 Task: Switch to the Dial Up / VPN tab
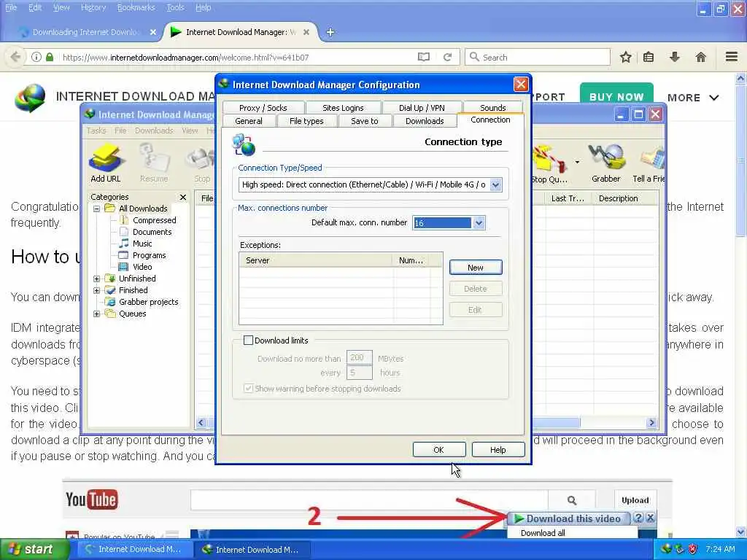[422, 108]
